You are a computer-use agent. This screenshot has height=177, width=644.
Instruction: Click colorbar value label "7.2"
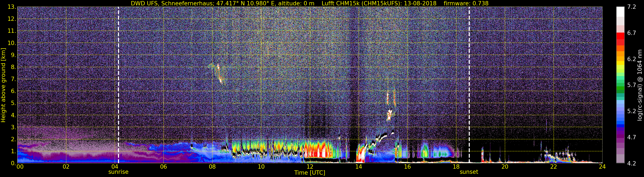(x=632, y=7)
